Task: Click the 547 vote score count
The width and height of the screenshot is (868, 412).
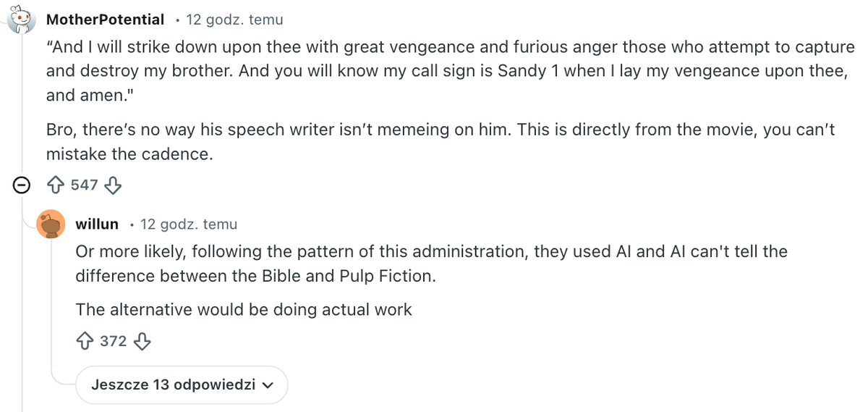Action: point(84,185)
